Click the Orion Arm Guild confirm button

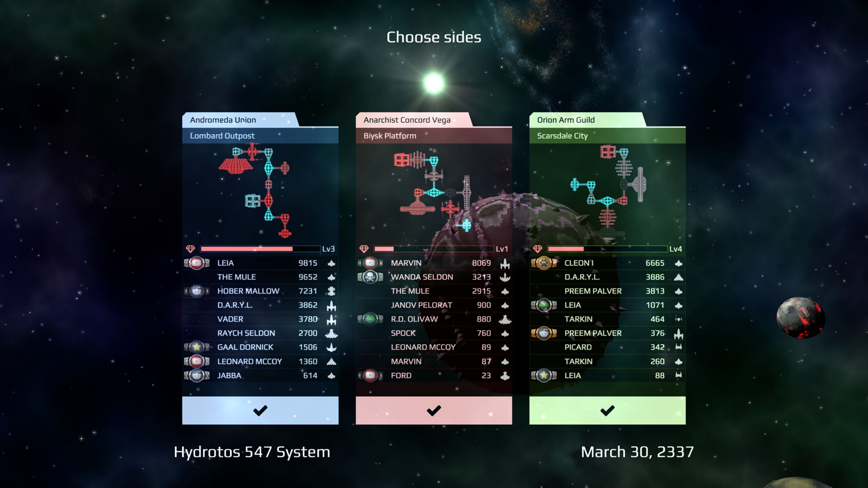coord(606,410)
